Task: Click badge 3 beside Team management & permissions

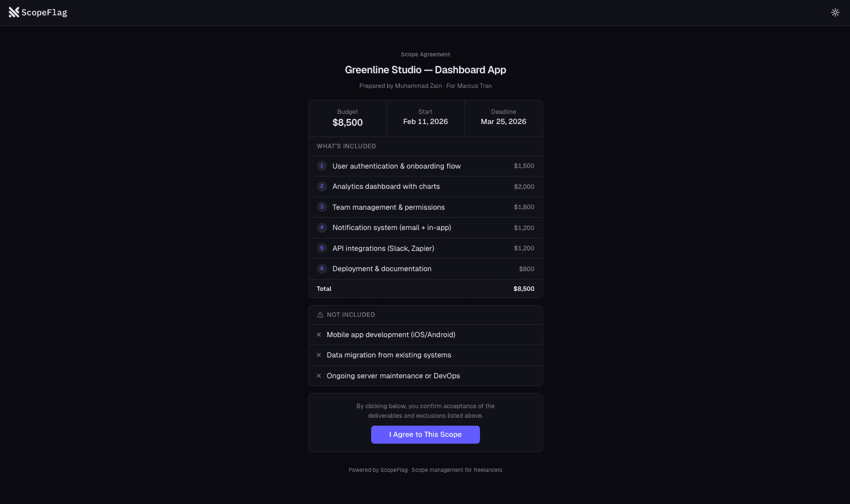Action: coord(321,207)
